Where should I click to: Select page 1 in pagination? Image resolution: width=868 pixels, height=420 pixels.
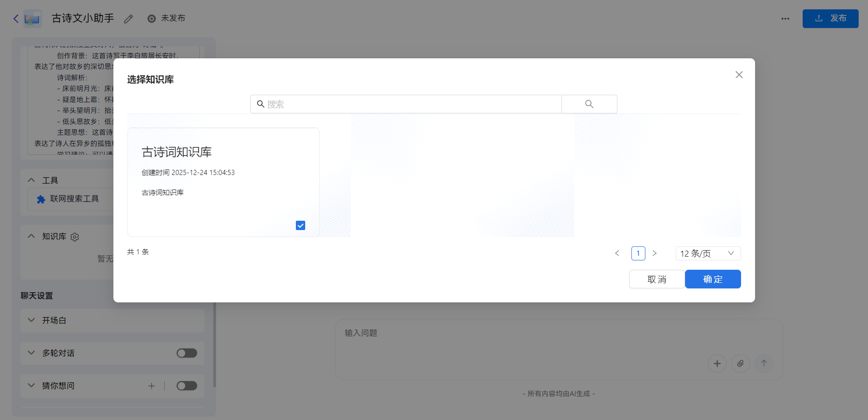point(638,253)
